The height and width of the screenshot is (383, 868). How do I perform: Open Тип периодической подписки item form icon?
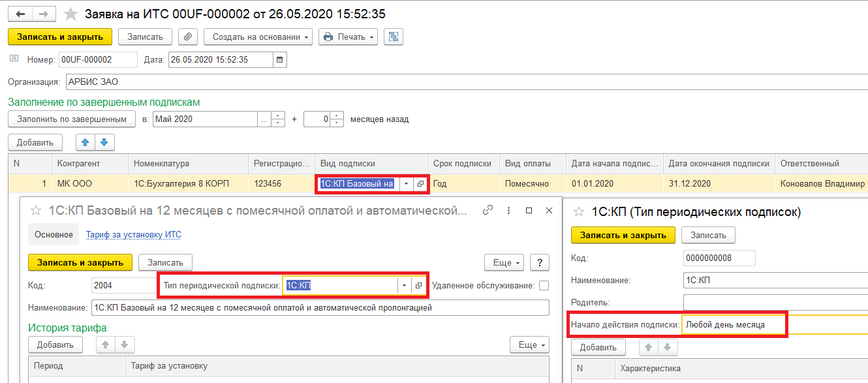419,286
